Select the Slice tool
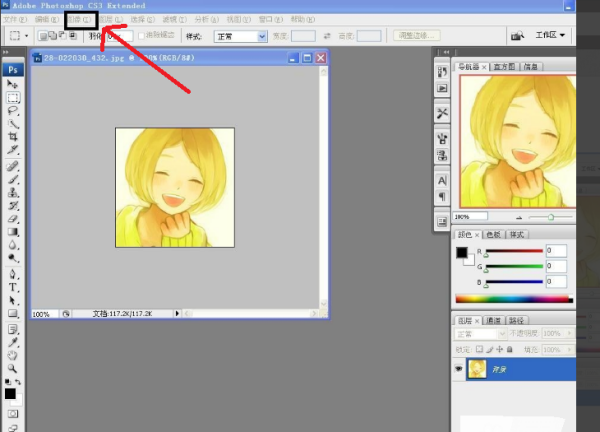Viewport: 600px width, 432px height. 13,150
